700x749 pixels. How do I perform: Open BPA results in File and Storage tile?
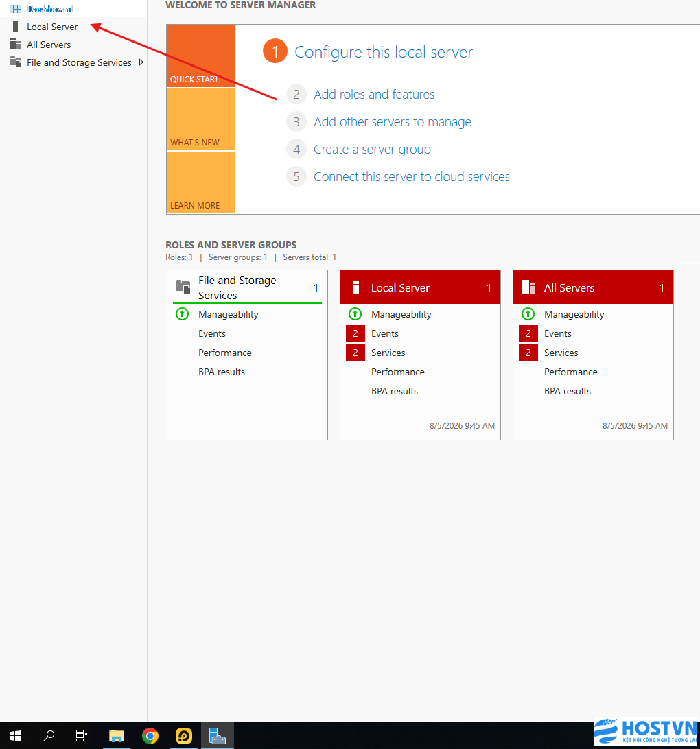pos(222,372)
